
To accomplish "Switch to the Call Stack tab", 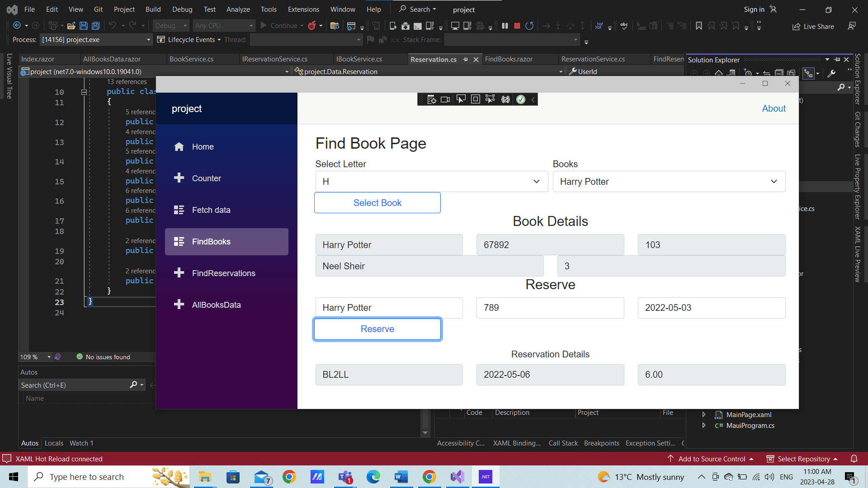I will (563, 443).
